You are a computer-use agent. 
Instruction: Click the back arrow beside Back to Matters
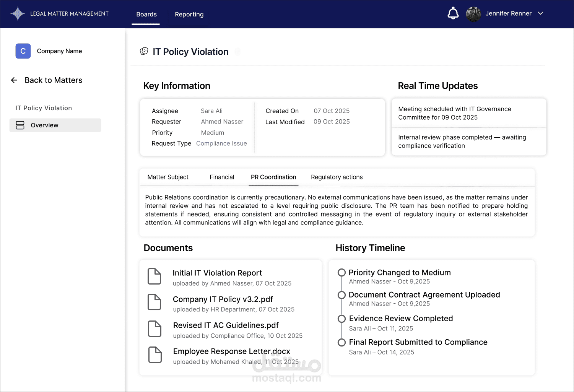[x=14, y=80]
